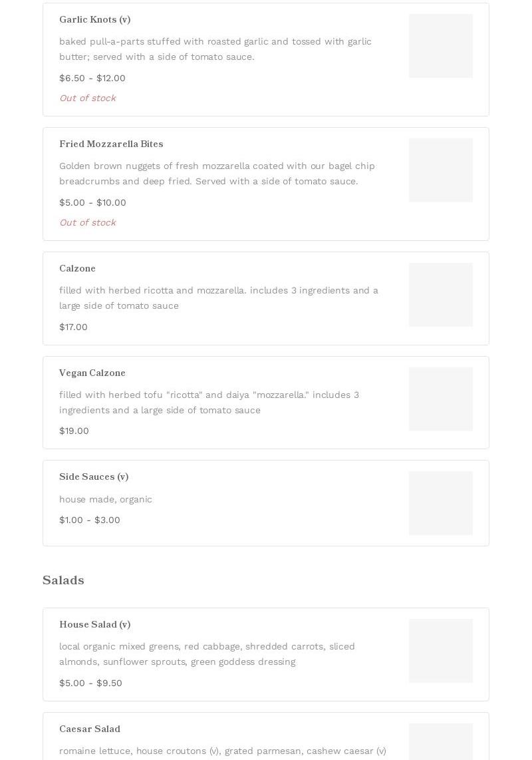Viewport: 532px width, 760px height.
Task: Click the Calzone thumbnail placeholder
Action: point(440,295)
